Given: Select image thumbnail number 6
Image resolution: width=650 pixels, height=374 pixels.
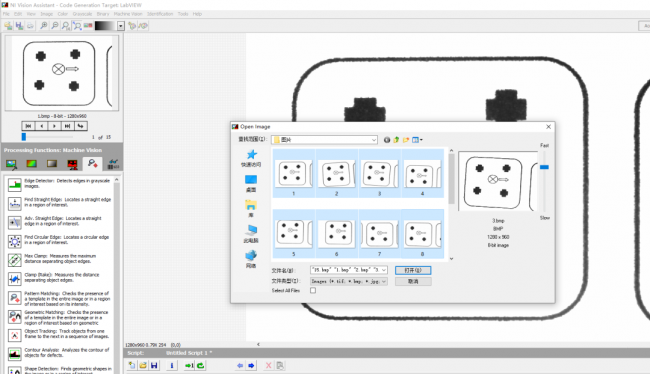Looking at the screenshot, I should (x=337, y=234).
